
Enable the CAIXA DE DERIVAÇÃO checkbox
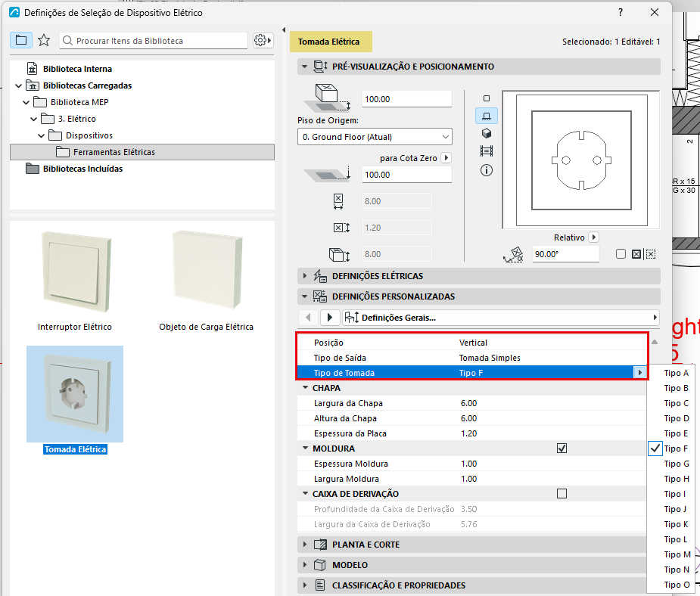pos(562,494)
